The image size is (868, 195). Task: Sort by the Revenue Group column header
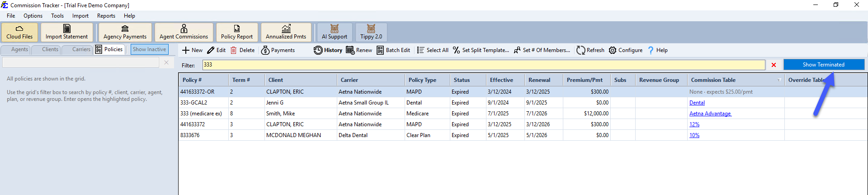coord(661,80)
